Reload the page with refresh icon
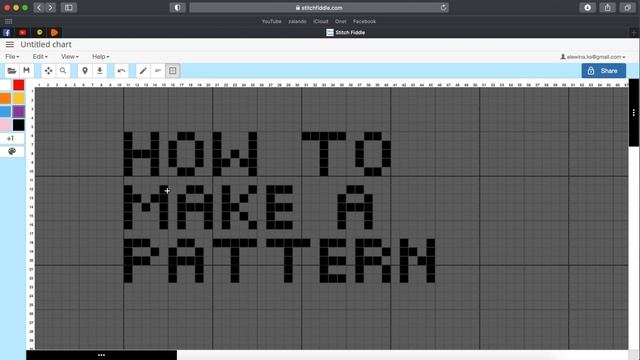 pos(443,8)
